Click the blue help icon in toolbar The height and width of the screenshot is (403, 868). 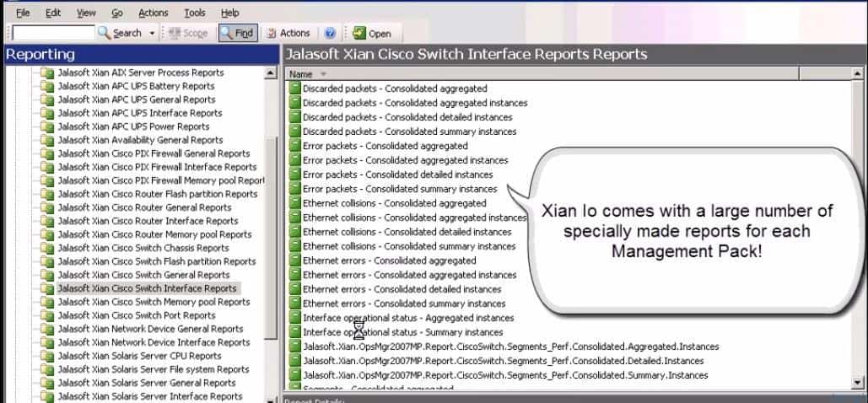[x=330, y=33]
